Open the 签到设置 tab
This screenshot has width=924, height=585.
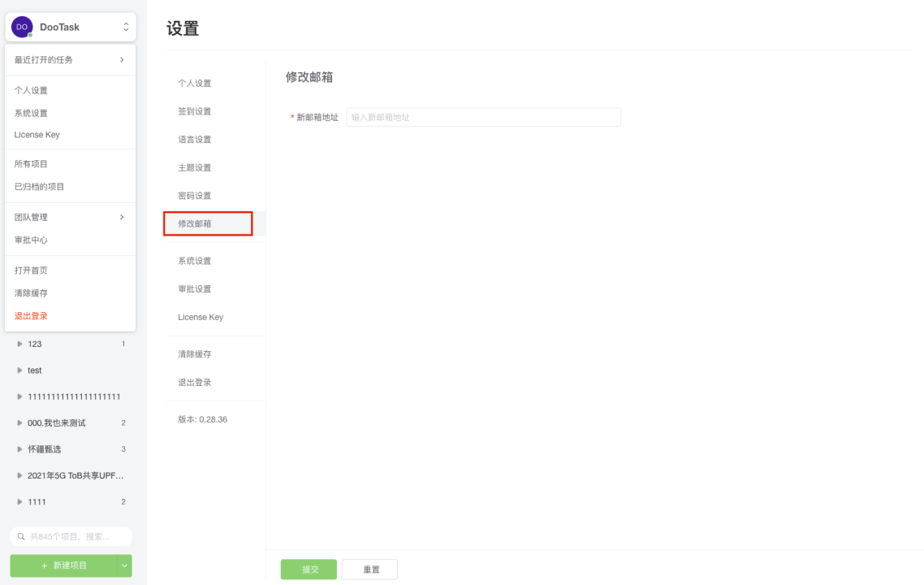pos(194,110)
